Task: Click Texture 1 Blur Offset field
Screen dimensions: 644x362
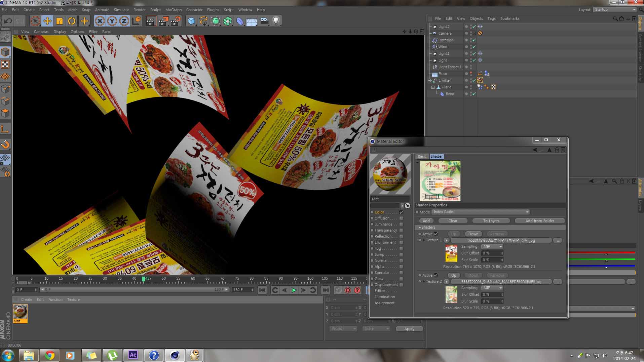Action: pos(492,253)
